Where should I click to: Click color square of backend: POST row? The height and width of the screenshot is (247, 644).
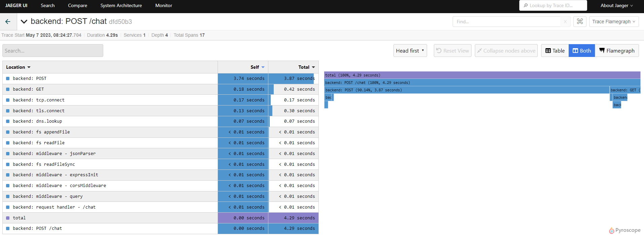[8, 79]
